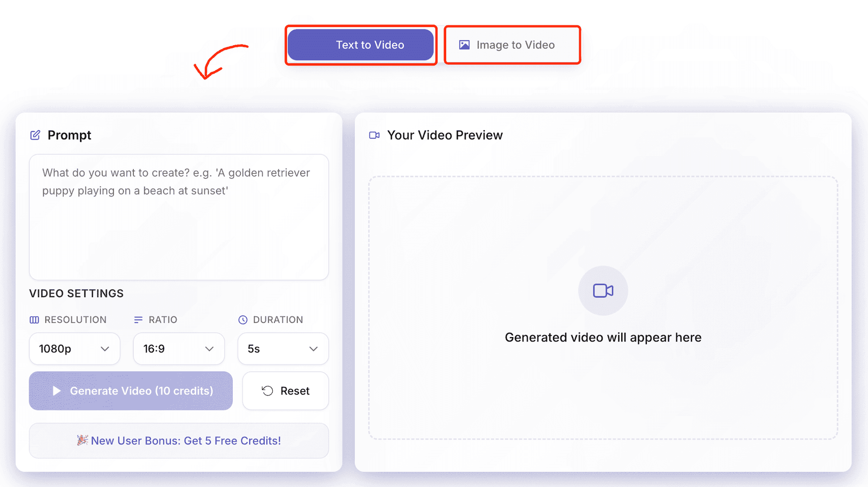Click the Reset button
The width and height of the screenshot is (868, 487).
click(286, 391)
